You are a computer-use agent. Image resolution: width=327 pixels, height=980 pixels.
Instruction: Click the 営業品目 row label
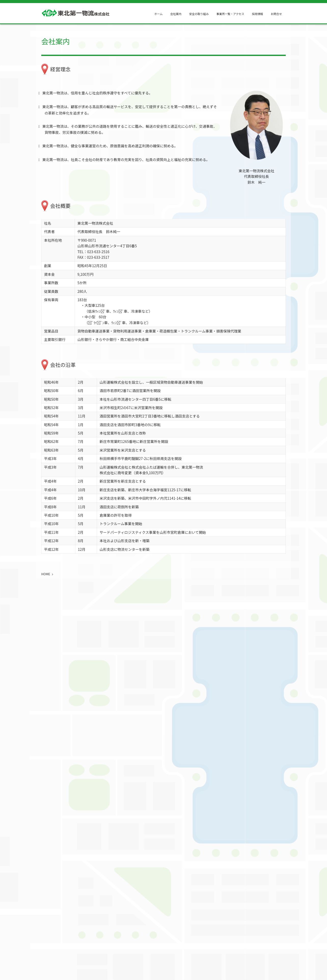(x=51, y=331)
